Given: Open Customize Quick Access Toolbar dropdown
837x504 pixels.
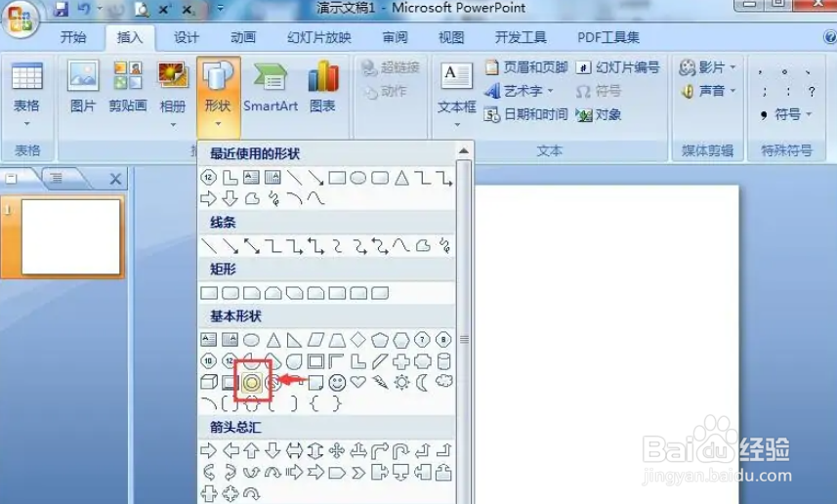Looking at the screenshot, I should (221, 8).
